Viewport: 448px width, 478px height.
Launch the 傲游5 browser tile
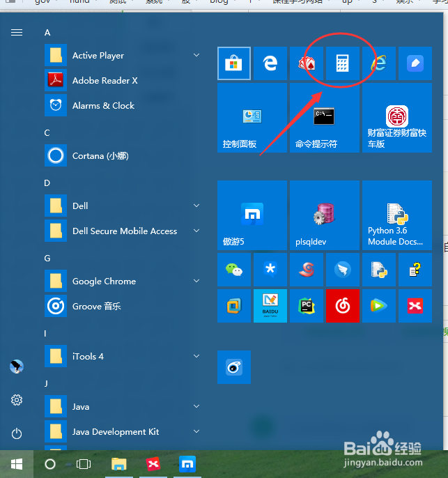252,215
